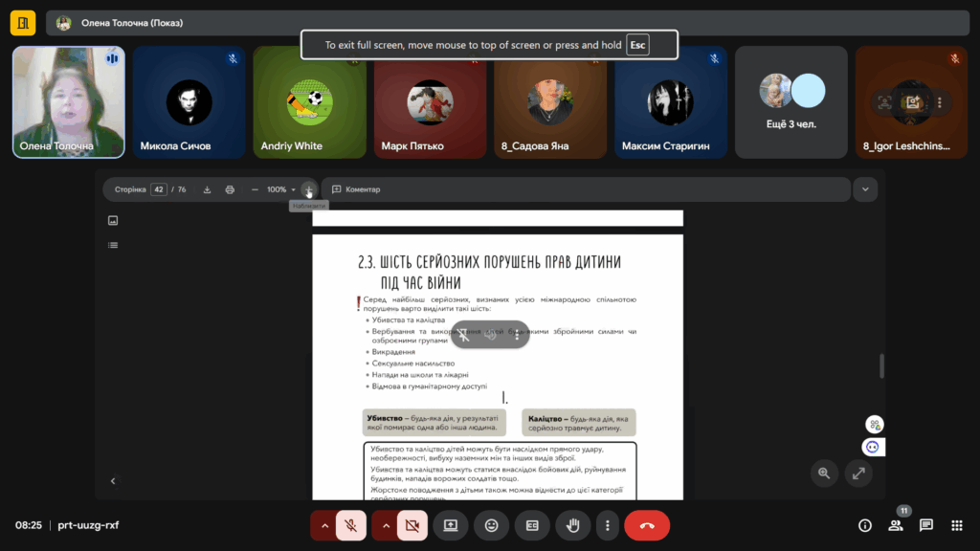This screenshot has height=551, width=980.
Task: Leave the call with red hang-up button
Action: (x=647, y=525)
